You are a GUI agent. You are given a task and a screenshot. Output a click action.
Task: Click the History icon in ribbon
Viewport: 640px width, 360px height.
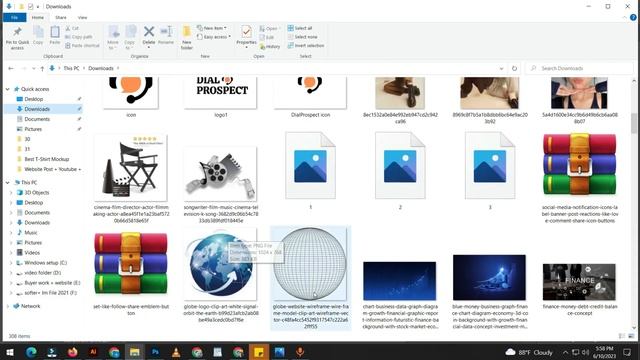point(270,47)
